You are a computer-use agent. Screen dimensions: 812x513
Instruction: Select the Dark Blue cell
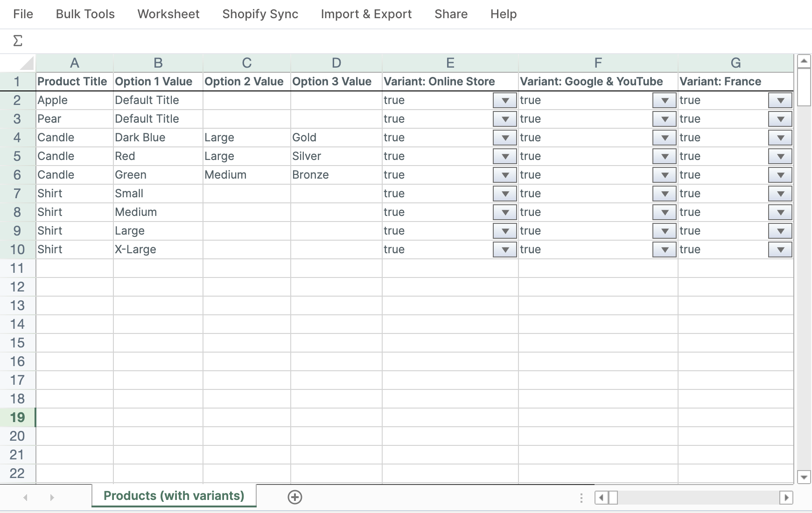(158, 138)
